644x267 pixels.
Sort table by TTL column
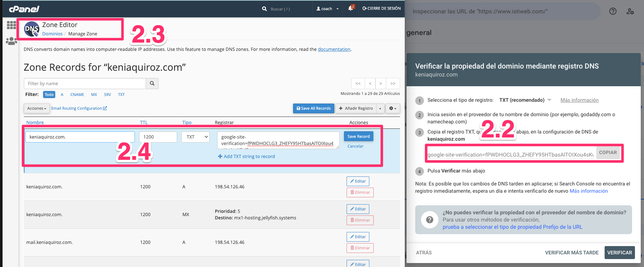(144, 122)
